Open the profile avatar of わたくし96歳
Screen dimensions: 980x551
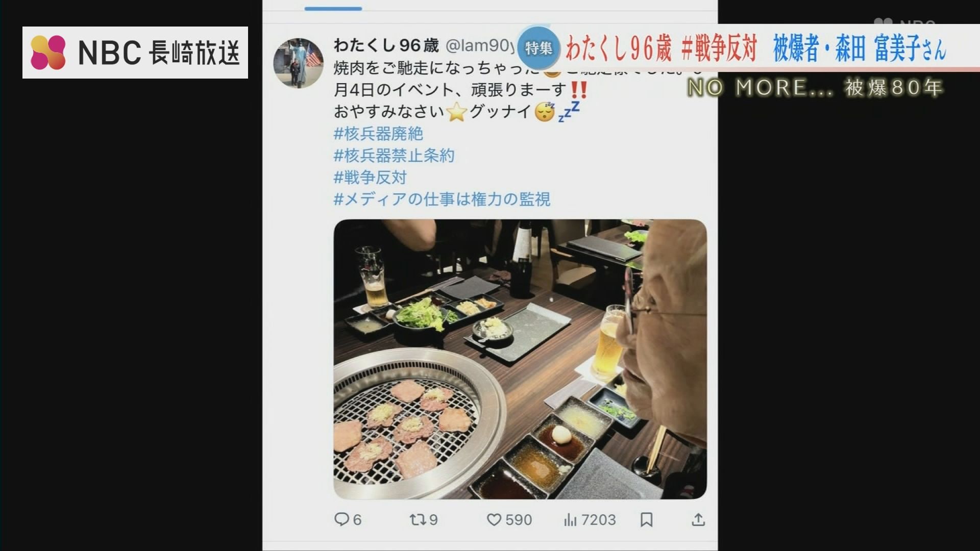(x=299, y=63)
